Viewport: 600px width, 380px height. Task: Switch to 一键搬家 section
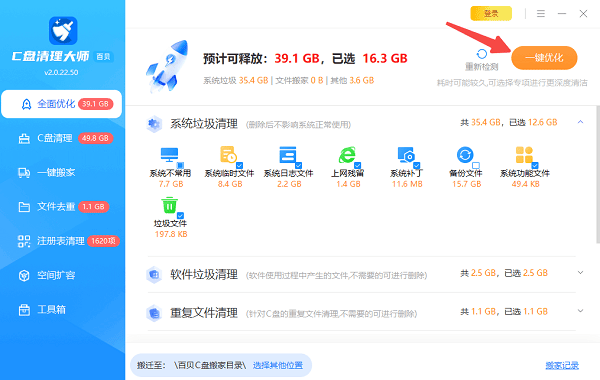pyautogui.click(x=62, y=173)
